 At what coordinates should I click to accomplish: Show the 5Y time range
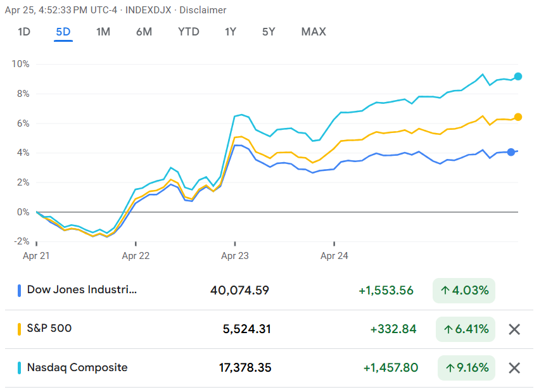tap(269, 32)
